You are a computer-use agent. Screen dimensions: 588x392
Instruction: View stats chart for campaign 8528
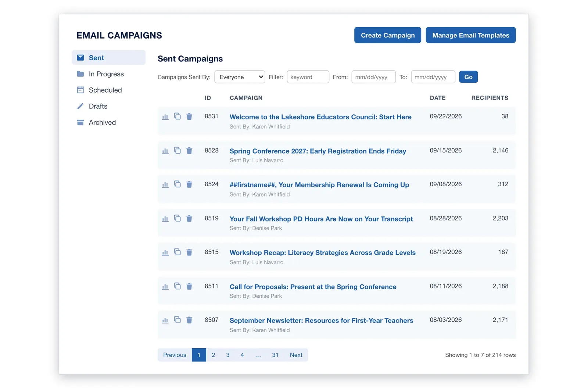pos(165,151)
